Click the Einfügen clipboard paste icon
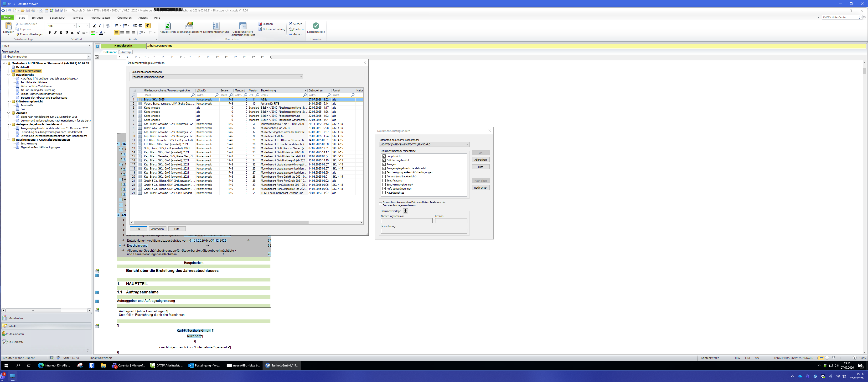 pos(8,26)
